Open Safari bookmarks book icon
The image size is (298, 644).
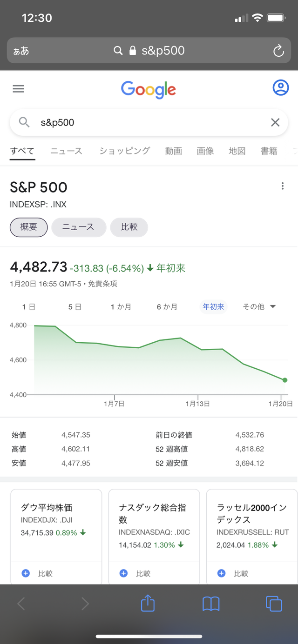coord(211,604)
